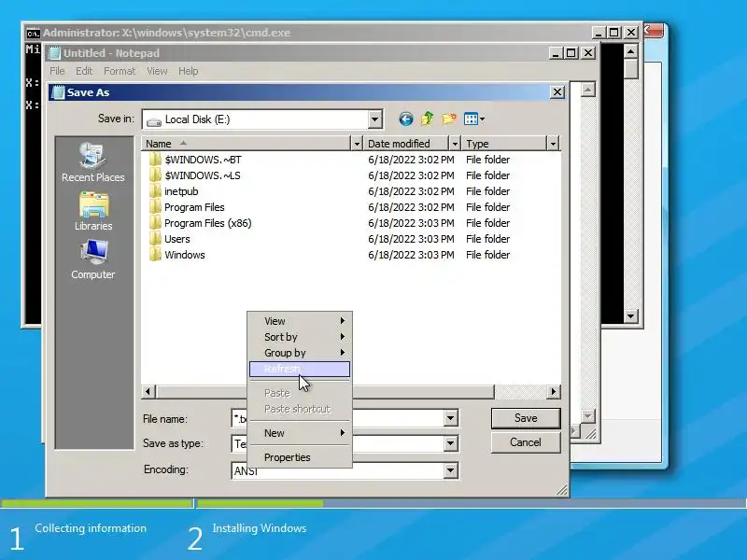The height and width of the screenshot is (560, 747).
Task: Click the cmd.exe title bar icon
Action: [33, 33]
